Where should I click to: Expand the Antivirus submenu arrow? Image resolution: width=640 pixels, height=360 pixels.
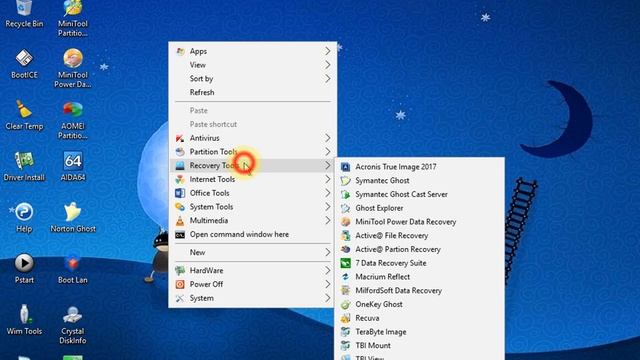328,138
